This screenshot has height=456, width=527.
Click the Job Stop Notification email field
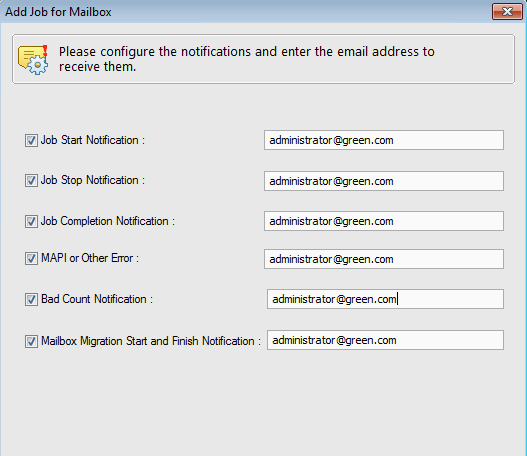(384, 181)
